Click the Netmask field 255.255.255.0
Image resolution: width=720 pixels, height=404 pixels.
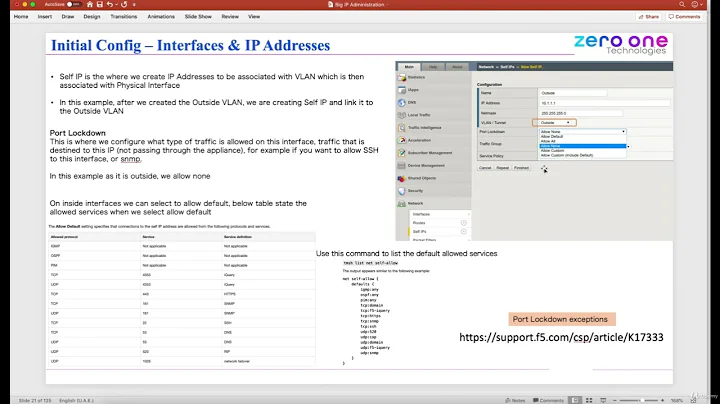pos(580,113)
